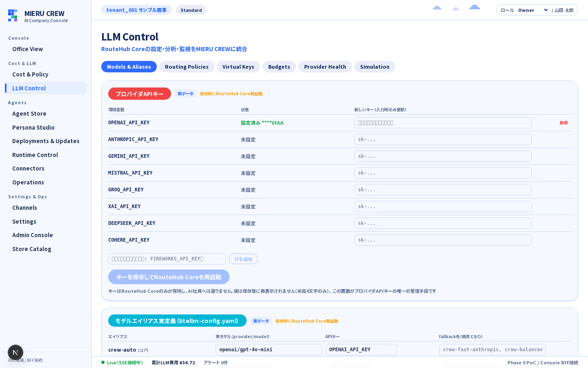Click the GEMINI_API_KEY new key input

click(443, 156)
